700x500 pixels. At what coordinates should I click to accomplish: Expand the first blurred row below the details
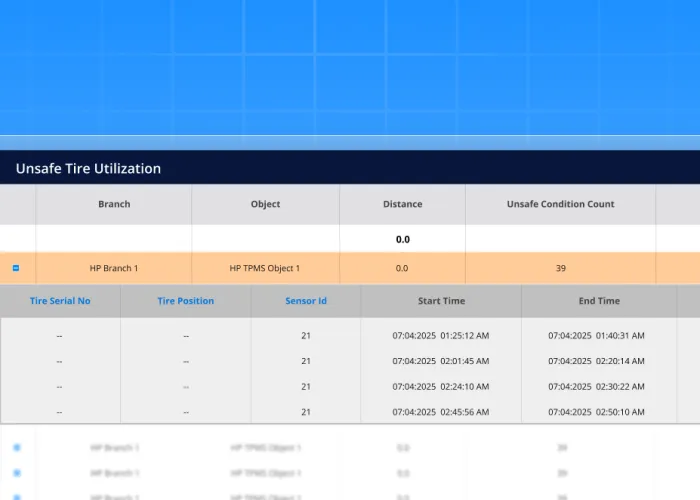pos(16,447)
